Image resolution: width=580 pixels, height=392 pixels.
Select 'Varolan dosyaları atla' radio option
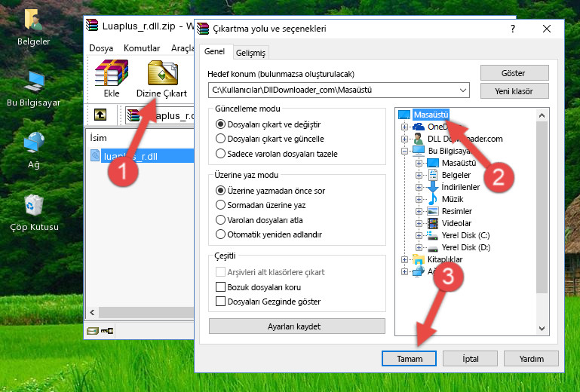coord(220,220)
